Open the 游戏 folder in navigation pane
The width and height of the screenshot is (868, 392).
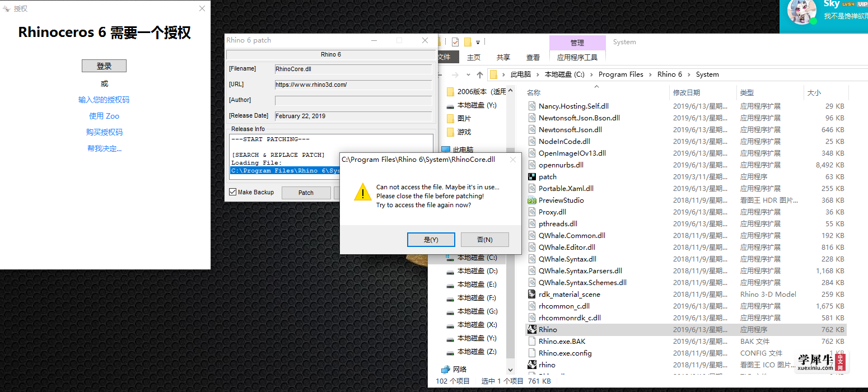click(464, 132)
